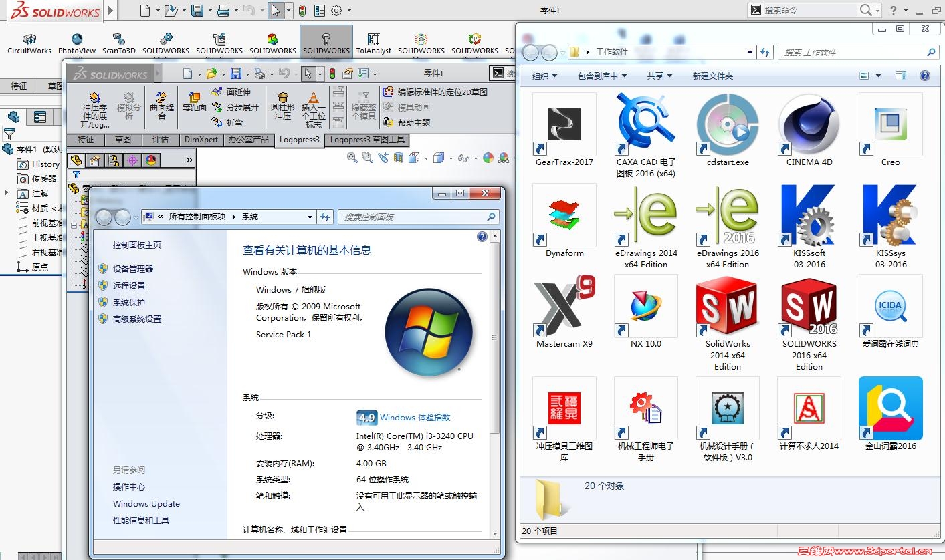The height and width of the screenshot is (560, 945).
Task: Open the Windows Update link
Action: pyautogui.click(x=146, y=504)
